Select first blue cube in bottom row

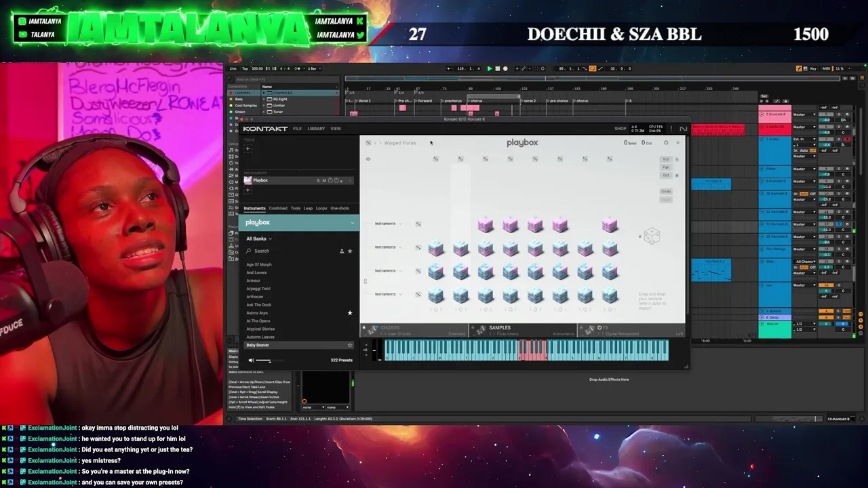pyautogui.click(x=436, y=296)
